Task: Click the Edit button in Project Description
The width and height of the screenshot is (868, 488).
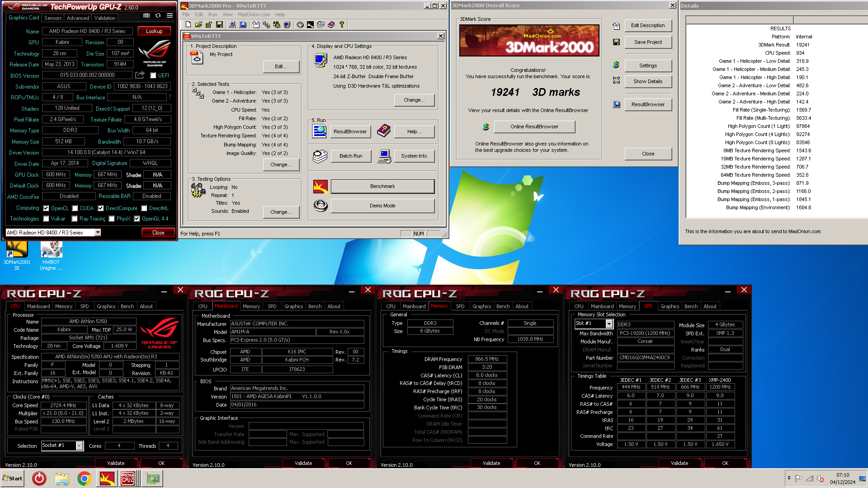Action: click(281, 66)
